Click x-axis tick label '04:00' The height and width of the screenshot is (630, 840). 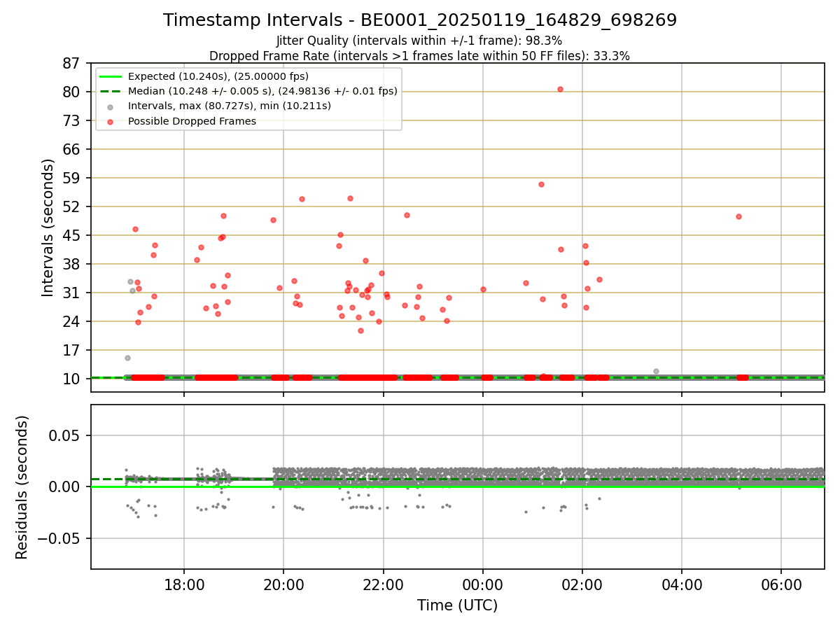click(682, 584)
